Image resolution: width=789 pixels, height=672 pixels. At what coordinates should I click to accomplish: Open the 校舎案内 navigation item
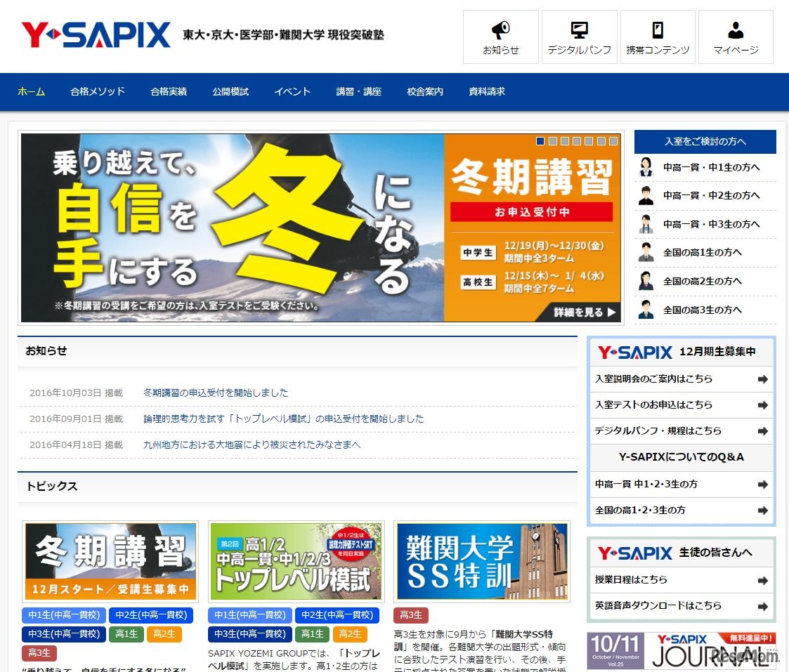pyautogui.click(x=425, y=91)
